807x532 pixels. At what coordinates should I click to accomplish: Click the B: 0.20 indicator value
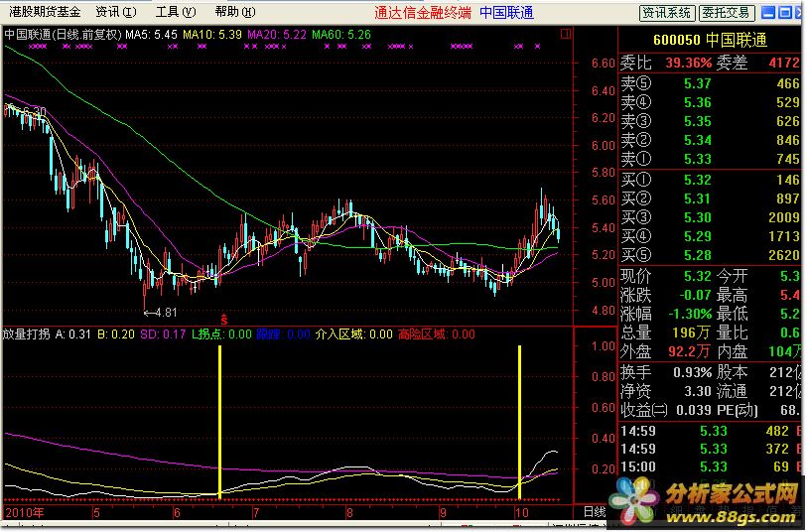[x=116, y=334]
